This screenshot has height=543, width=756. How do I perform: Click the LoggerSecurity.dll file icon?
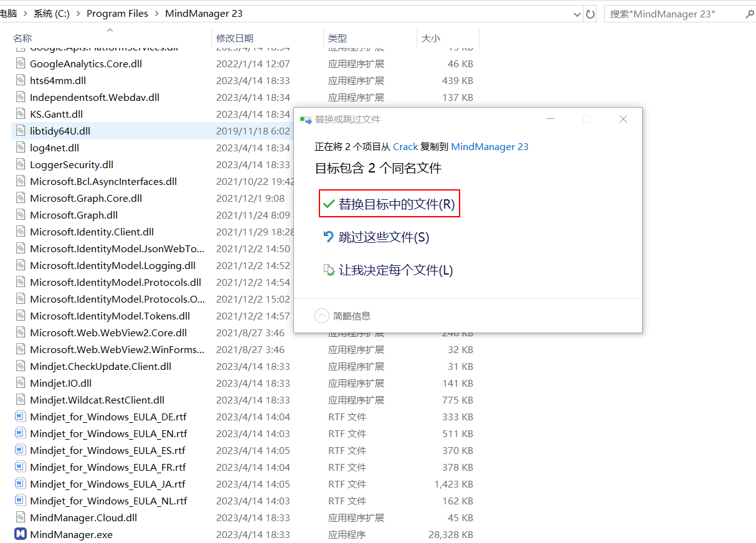(20, 164)
